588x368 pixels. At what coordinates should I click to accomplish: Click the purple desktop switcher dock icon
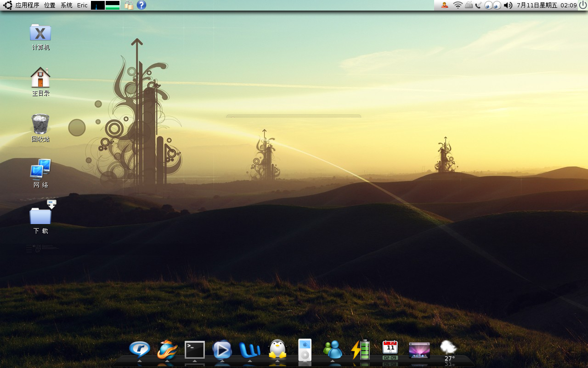point(419,350)
